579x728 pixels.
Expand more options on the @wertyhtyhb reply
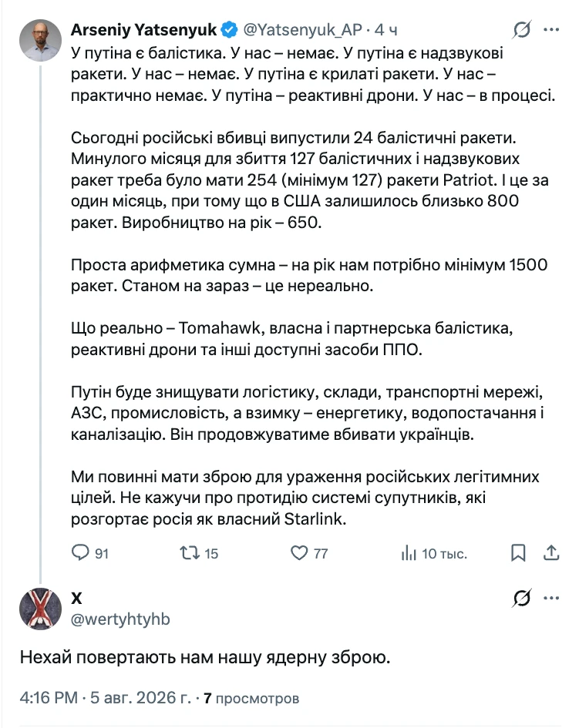551,598
